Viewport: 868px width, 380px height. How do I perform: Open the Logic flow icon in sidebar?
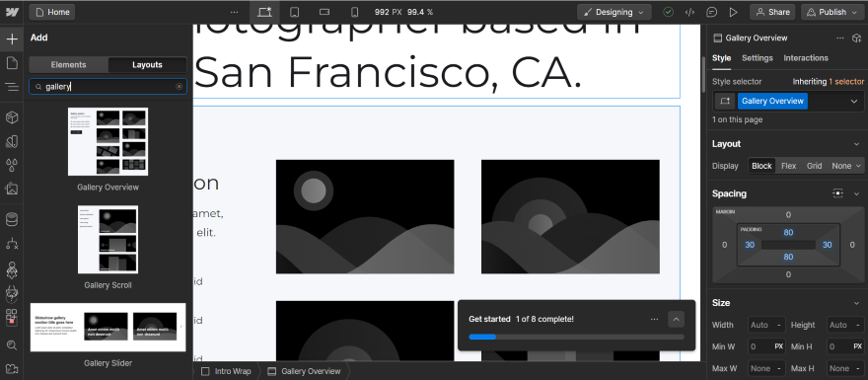coord(12,243)
